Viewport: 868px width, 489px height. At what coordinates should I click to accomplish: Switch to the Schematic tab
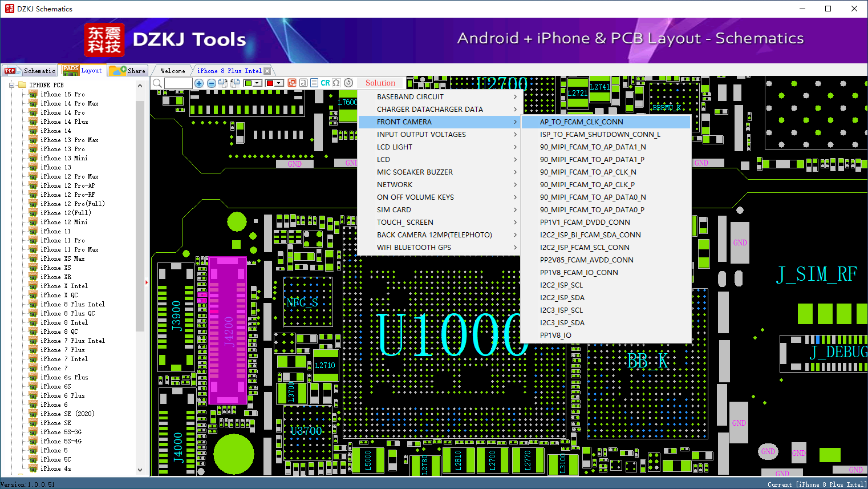pyautogui.click(x=30, y=71)
